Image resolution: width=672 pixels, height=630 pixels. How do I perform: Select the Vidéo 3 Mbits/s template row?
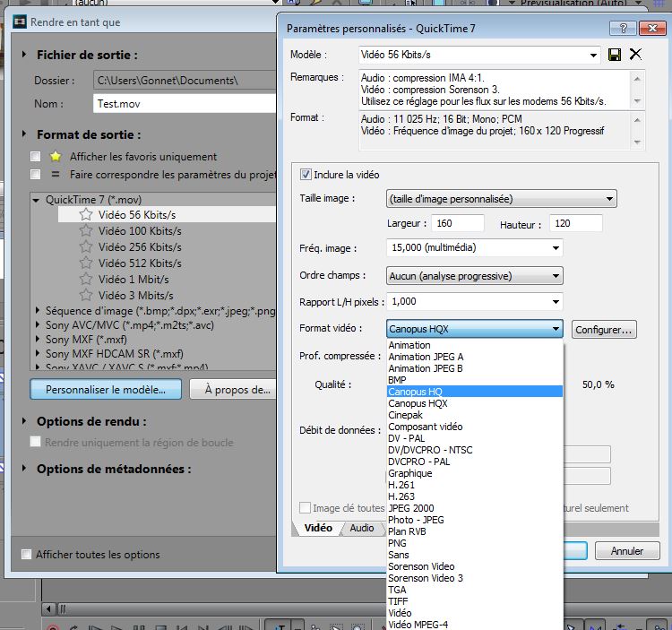tap(168, 296)
